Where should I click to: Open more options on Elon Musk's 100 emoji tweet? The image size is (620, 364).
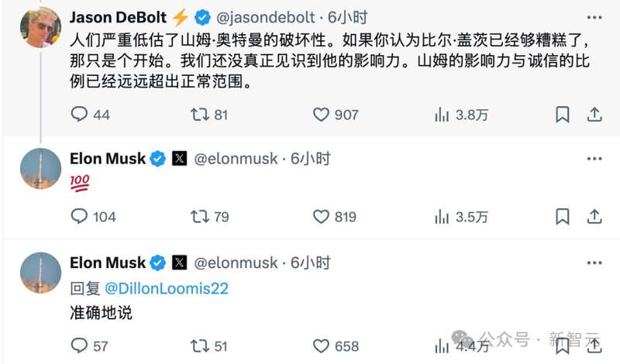594,159
